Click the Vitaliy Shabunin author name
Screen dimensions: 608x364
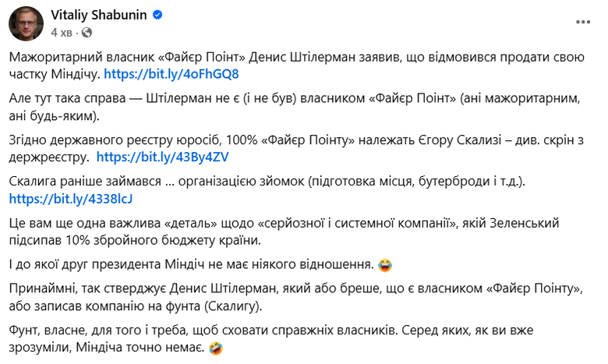pos(99,16)
